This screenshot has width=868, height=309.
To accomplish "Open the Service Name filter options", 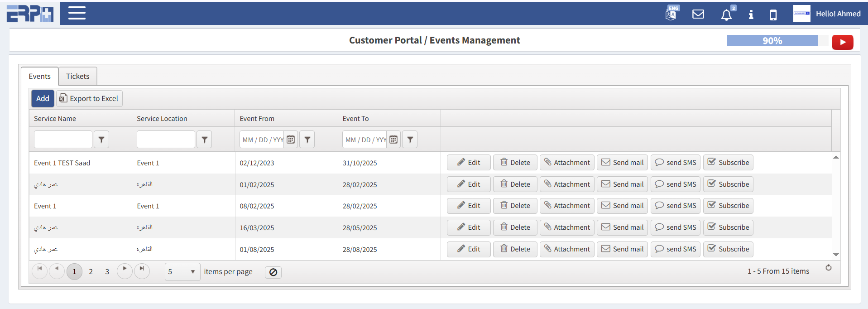I will tap(101, 140).
